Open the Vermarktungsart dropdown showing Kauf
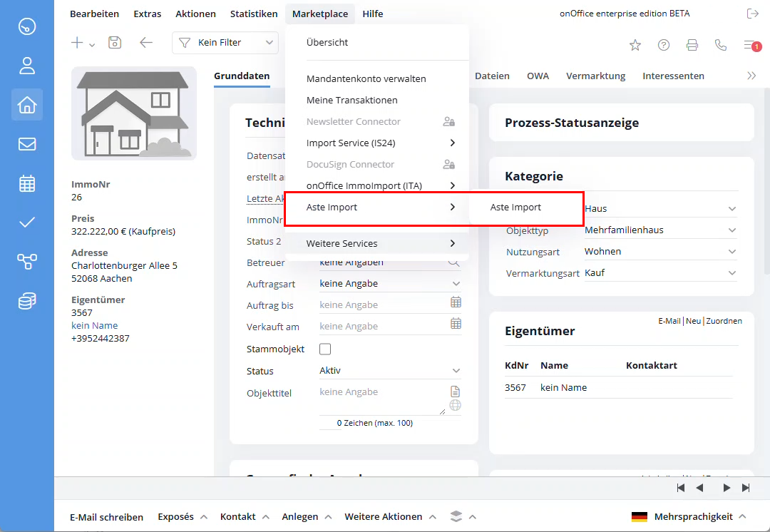 point(659,273)
